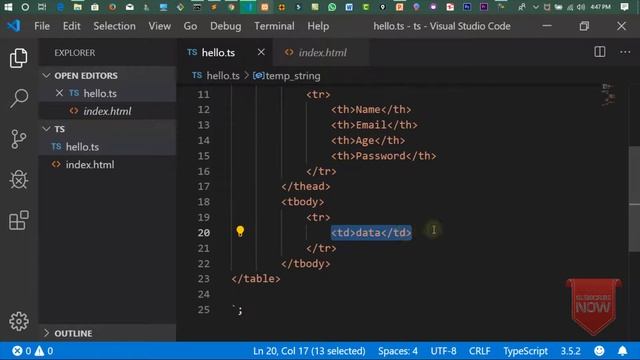Select index.html in the TS folder

tap(107, 164)
